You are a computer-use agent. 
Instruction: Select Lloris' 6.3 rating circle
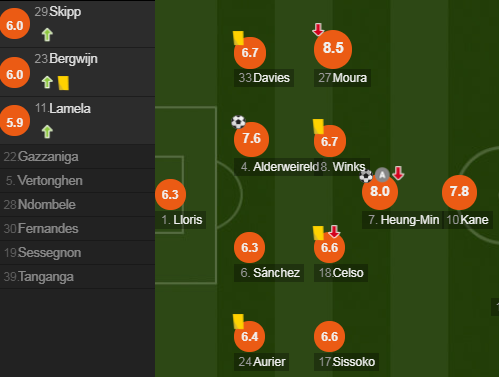[170, 194]
